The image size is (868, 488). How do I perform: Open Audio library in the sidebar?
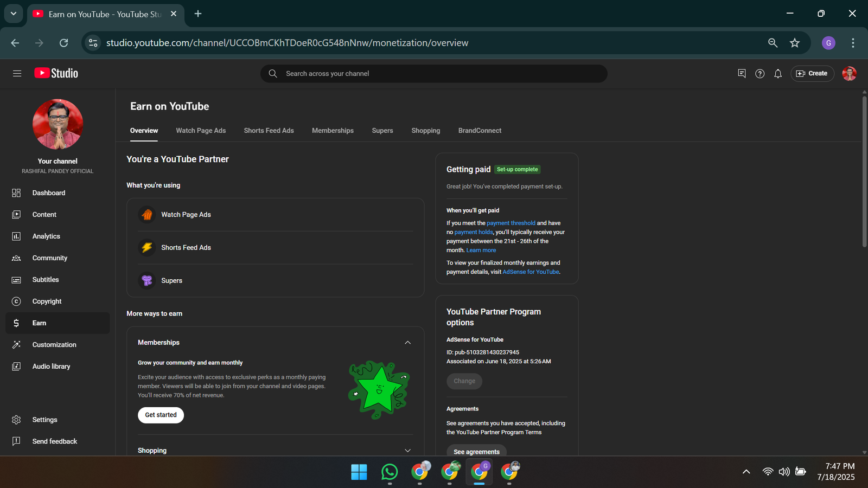click(58, 367)
